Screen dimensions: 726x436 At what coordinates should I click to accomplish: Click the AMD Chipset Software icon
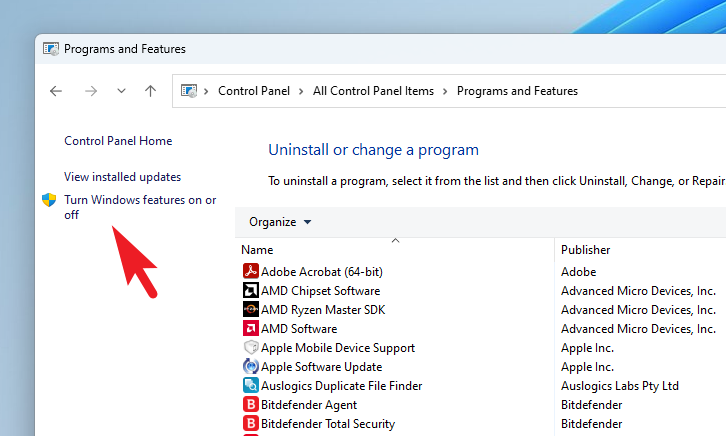(250, 290)
